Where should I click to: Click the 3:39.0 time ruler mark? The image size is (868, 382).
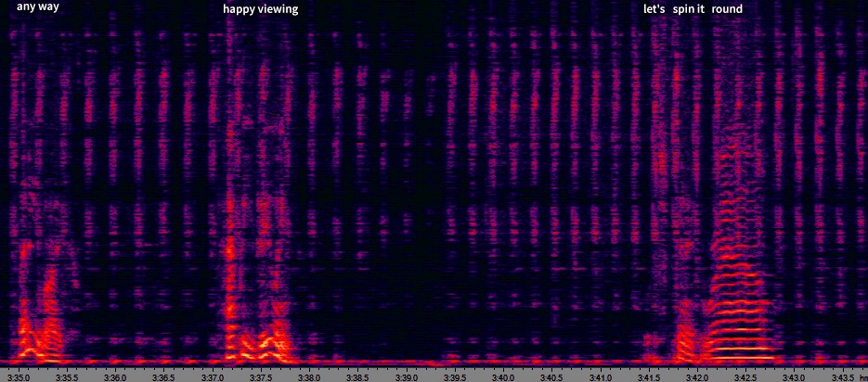(x=407, y=376)
